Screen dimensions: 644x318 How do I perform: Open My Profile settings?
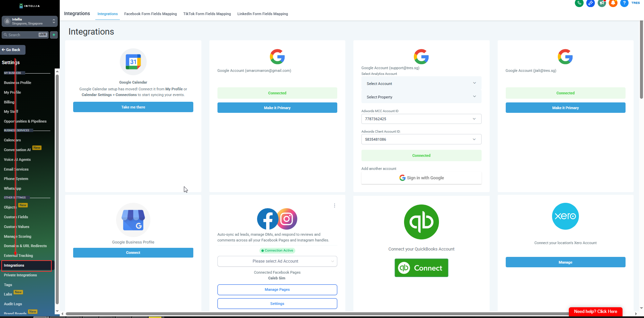[x=12, y=92]
